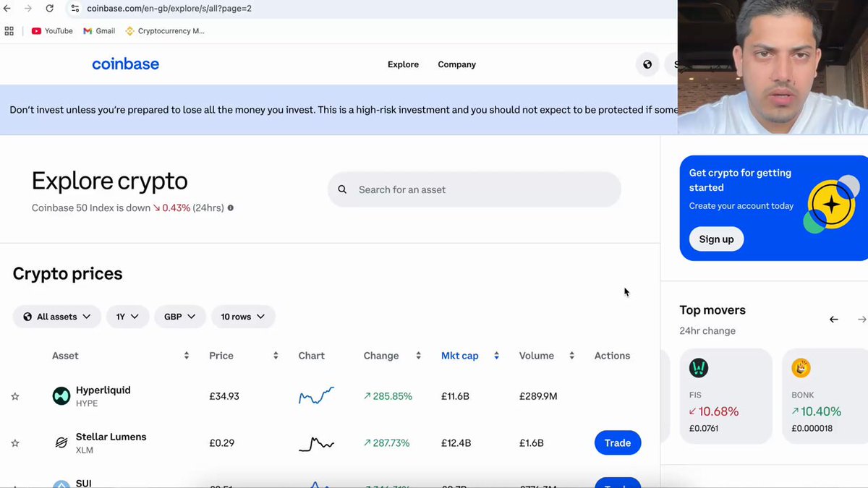Image resolution: width=868 pixels, height=488 pixels.
Task: Click the Search for an asset field
Action: [475, 189]
